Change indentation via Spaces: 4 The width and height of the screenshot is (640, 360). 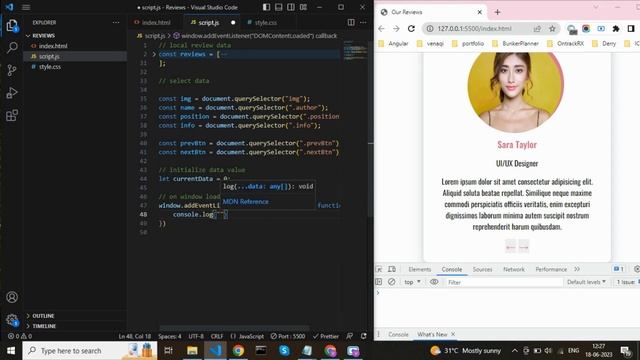click(169, 336)
